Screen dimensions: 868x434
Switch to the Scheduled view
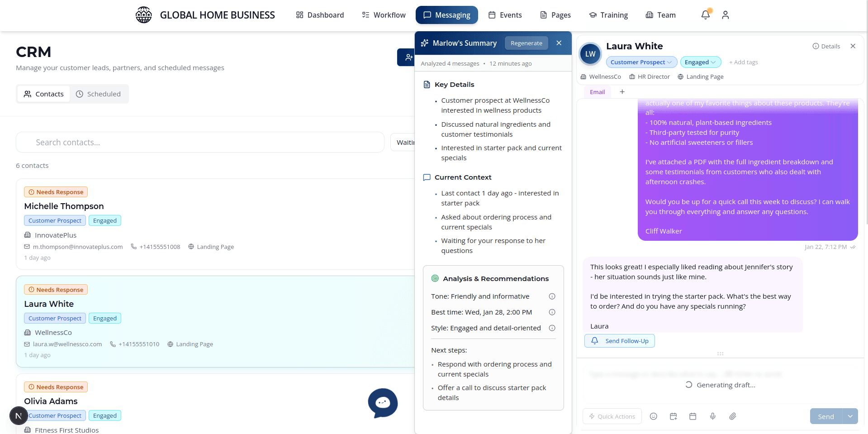pyautogui.click(x=99, y=94)
